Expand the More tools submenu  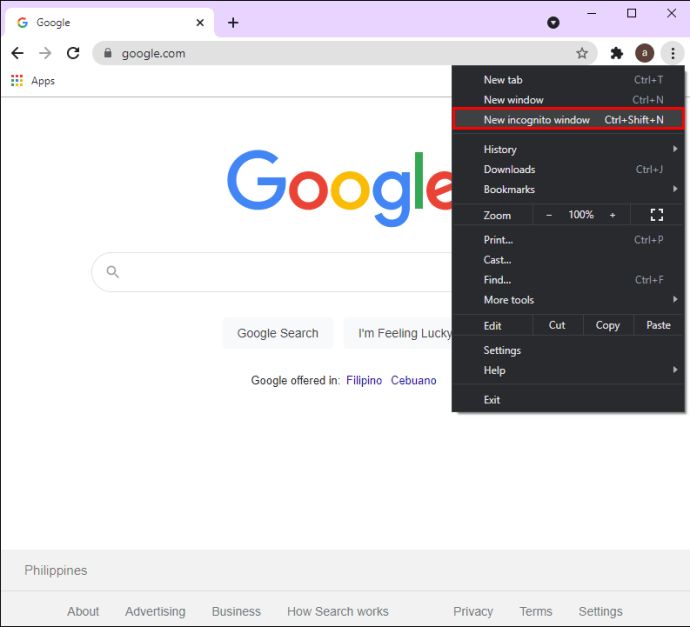click(568, 300)
